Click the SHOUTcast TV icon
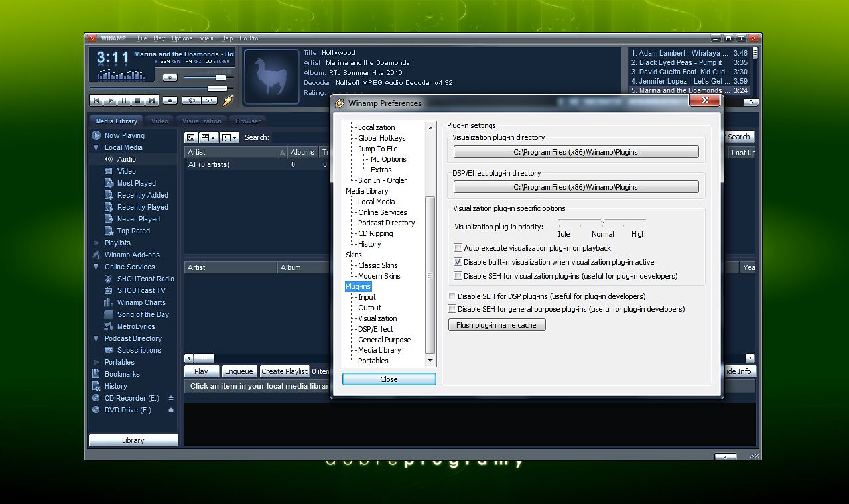Screen dimensions: 849x504 [x=109, y=290]
